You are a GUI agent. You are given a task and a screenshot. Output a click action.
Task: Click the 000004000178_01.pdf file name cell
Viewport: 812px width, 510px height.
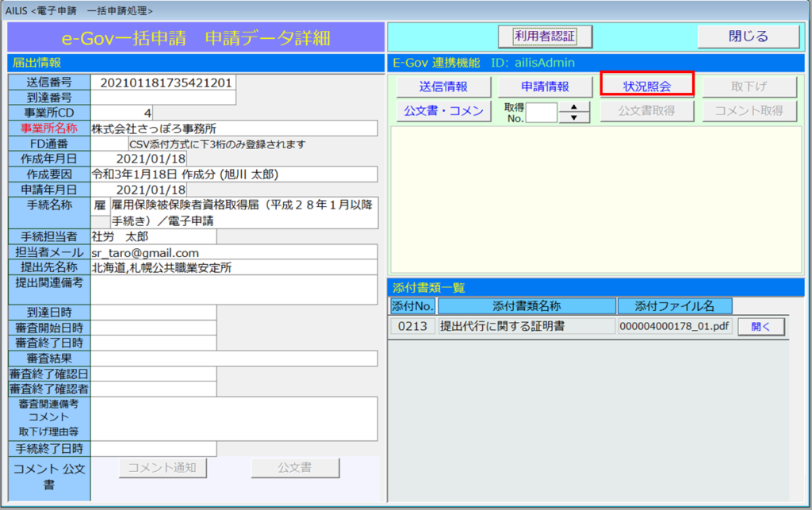point(674,326)
